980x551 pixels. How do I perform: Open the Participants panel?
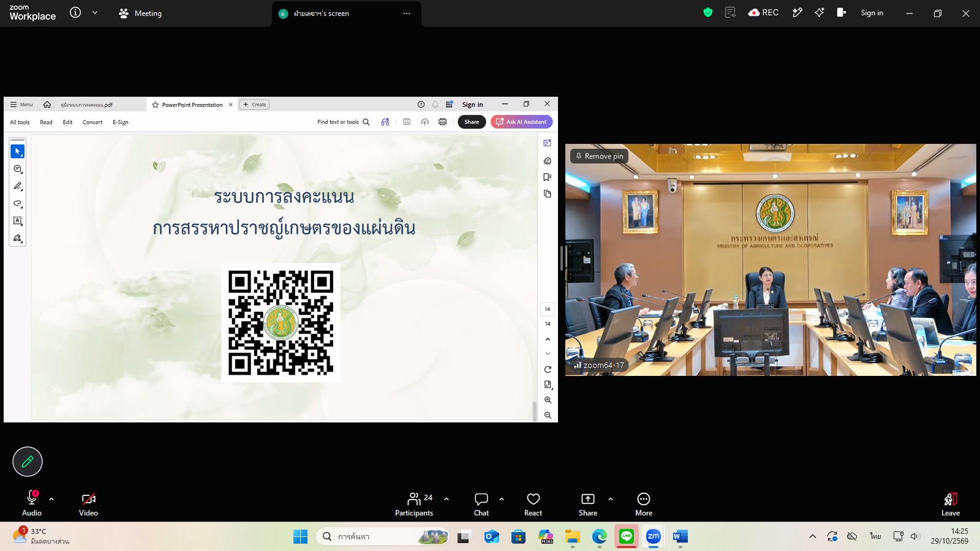[414, 504]
